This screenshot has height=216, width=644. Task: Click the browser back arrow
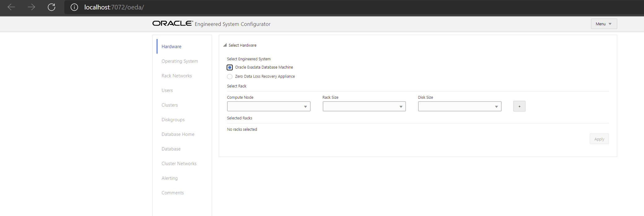tap(11, 7)
